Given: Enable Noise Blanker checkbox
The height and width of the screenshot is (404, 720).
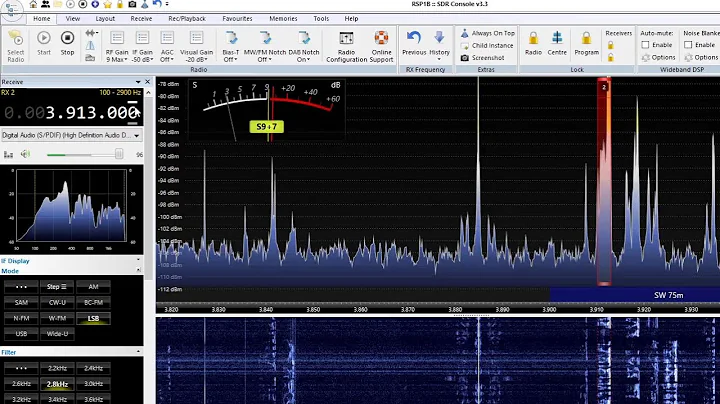Looking at the screenshot, I should tap(688, 45).
